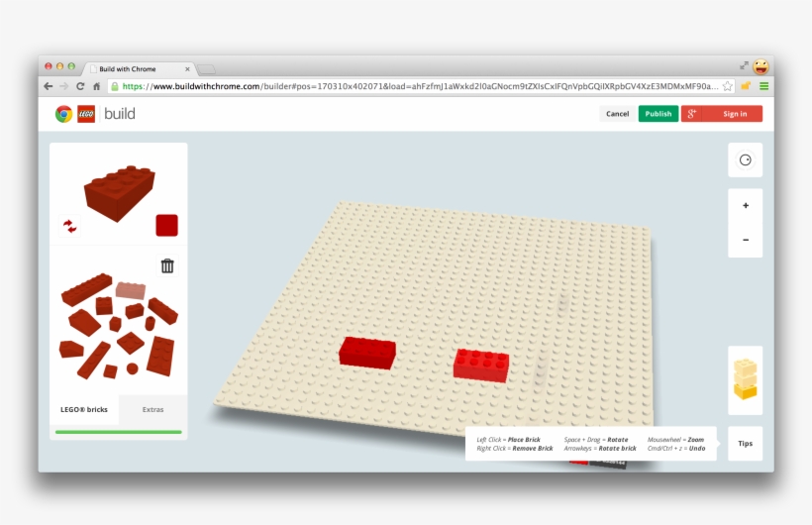Click the red LEGO logo
This screenshot has height=525, width=812.
tap(86, 114)
